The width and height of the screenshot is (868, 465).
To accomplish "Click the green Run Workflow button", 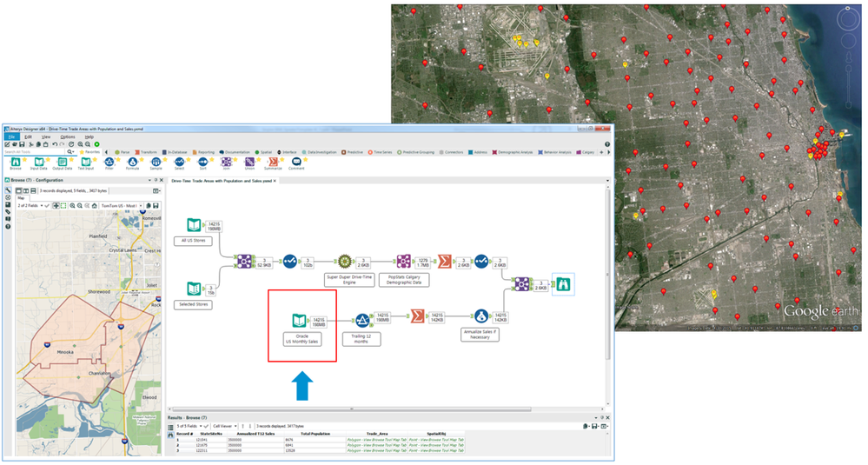I will click(96, 144).
